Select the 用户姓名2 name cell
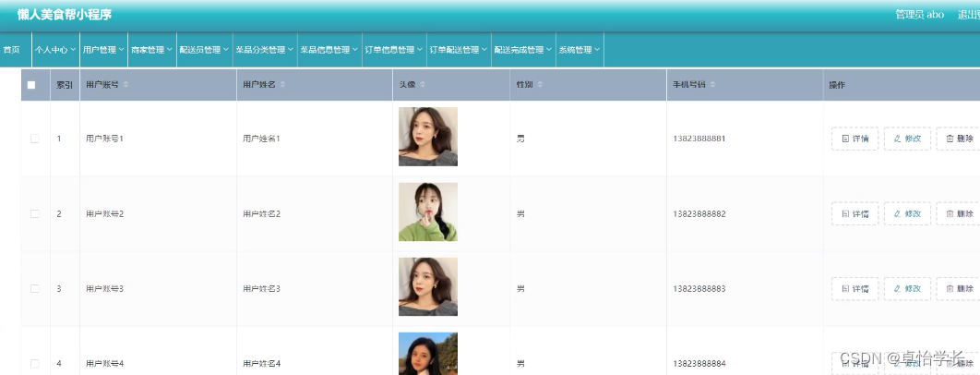The width and height of the screenshot is (980, 375). (261, 213)
